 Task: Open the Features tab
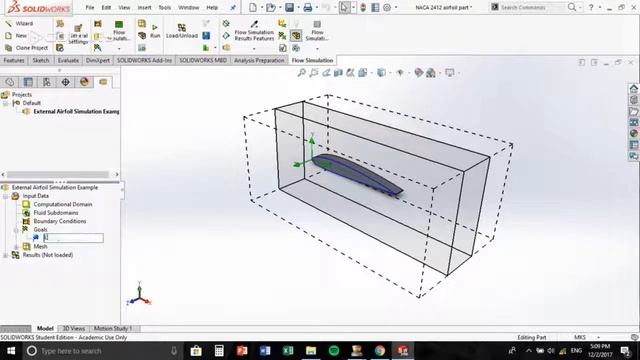pos(14,60)
